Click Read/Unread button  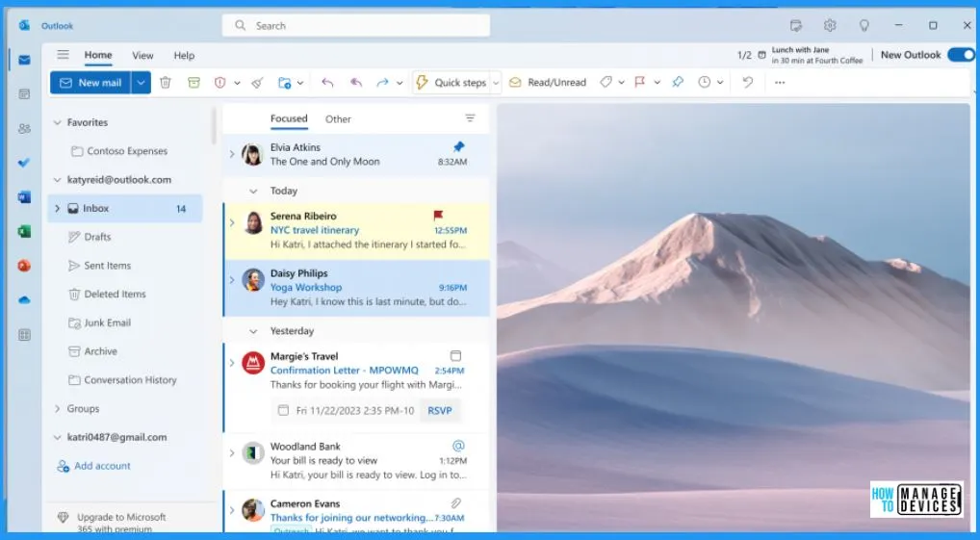pyautogui.click(x=548, y=83)
